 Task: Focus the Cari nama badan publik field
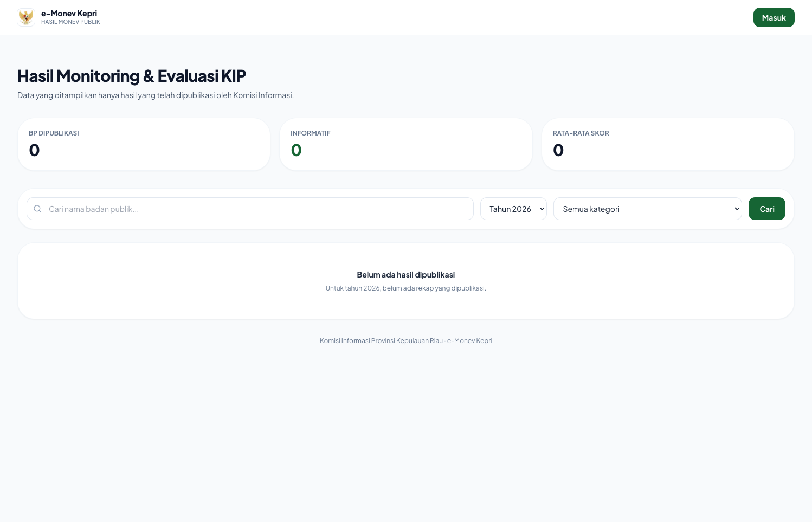250,209
